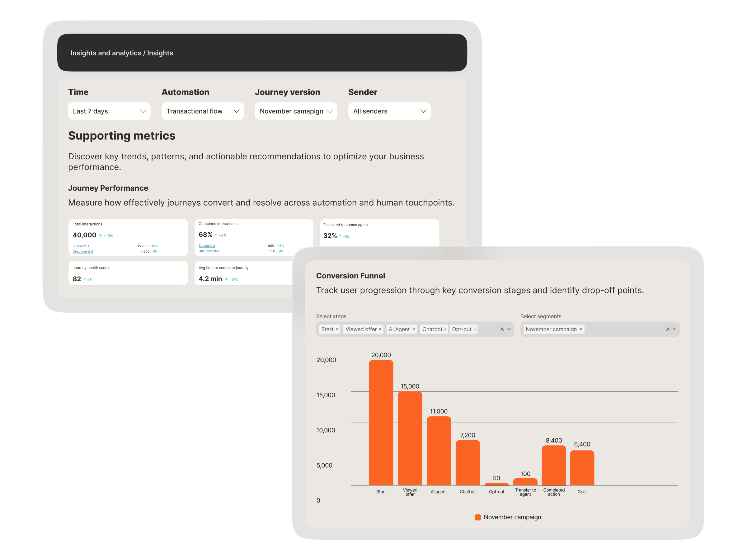Viewport: 747px width, 560px height.
Task: Open the Automation dropdown "Transactional flow"
Action: pos(202,111)
